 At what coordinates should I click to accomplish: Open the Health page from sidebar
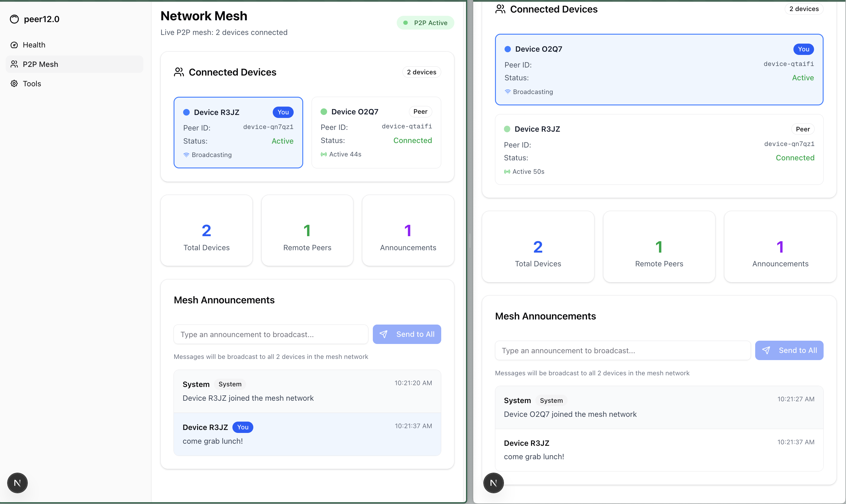coord(34,45)
